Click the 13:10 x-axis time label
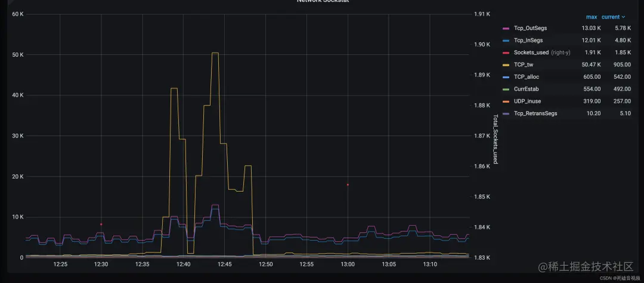 pyautogui.click(x=430, y=264)
